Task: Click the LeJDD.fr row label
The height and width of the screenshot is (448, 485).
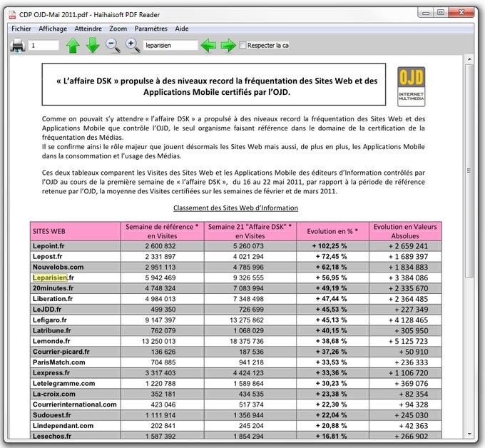Action: click(47, 310)
